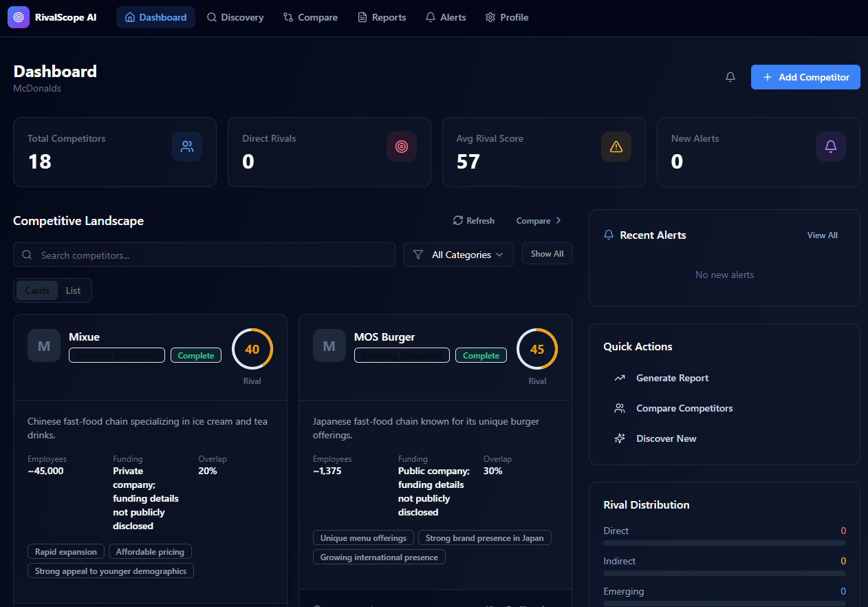The width and height of the screenshot is (868, 607).
Task: Click the Add Competitor button
Action: click(805, 77)
